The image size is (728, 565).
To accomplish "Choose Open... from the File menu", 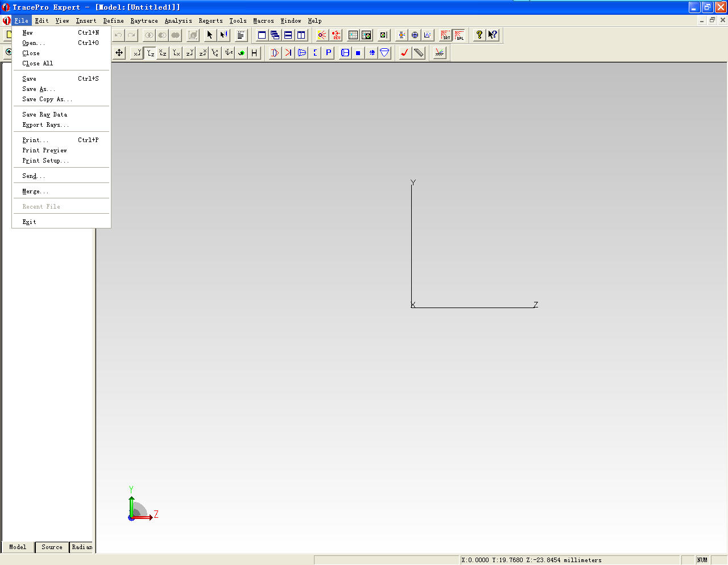I will tap(61, 43).
